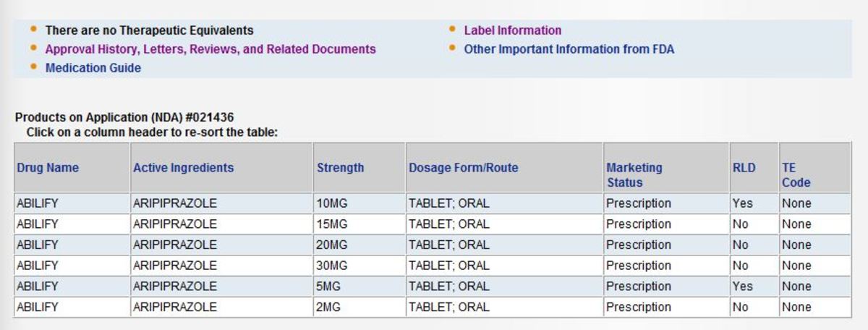Click the orange bullet beside Medication Guide
The image size is (868, 330).
[33, 67]
